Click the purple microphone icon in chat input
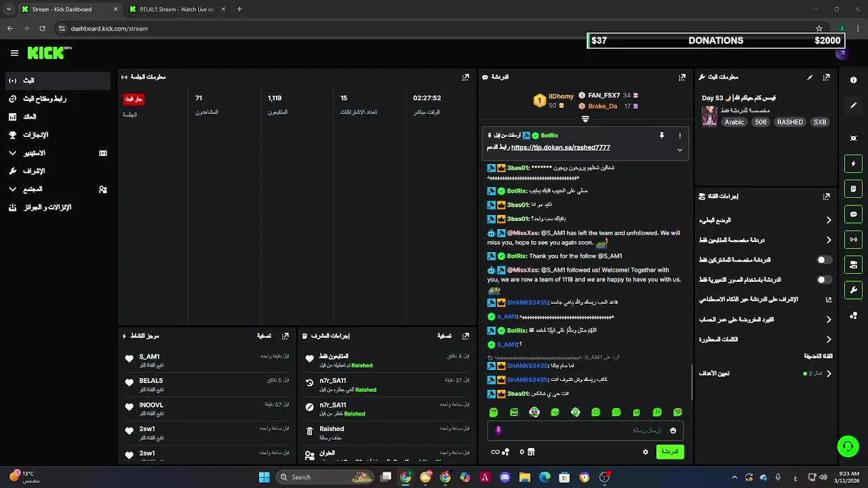 (498, 430)
